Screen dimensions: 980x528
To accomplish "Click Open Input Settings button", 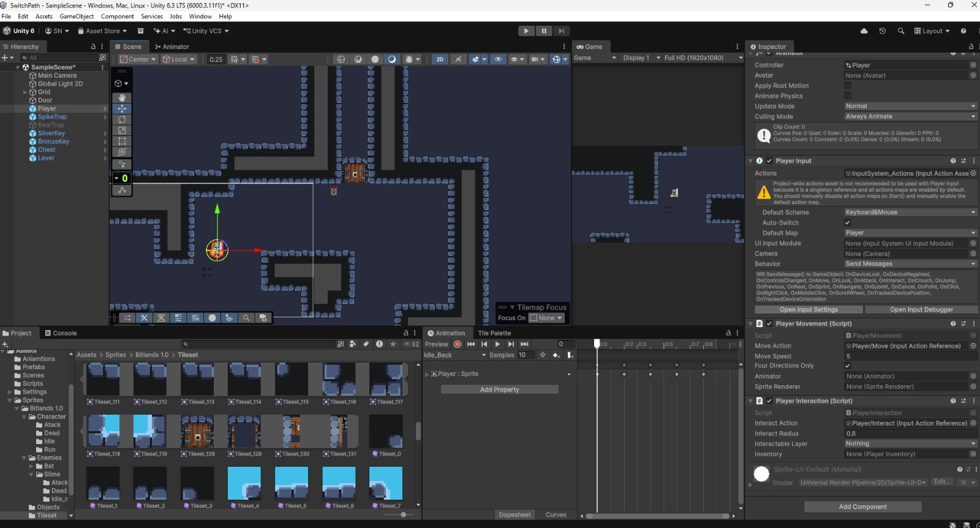I will click(809, 310).
